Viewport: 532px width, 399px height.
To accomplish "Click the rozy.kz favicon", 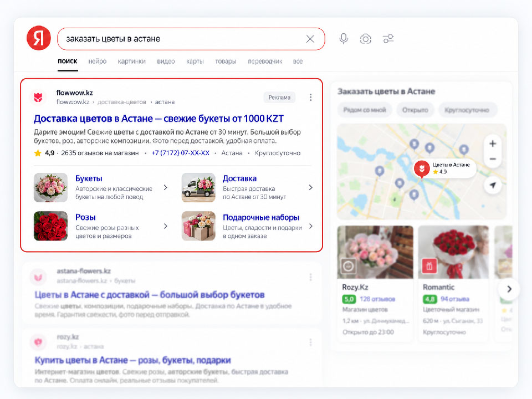I will pyautogui.click(x=38, y=342).
